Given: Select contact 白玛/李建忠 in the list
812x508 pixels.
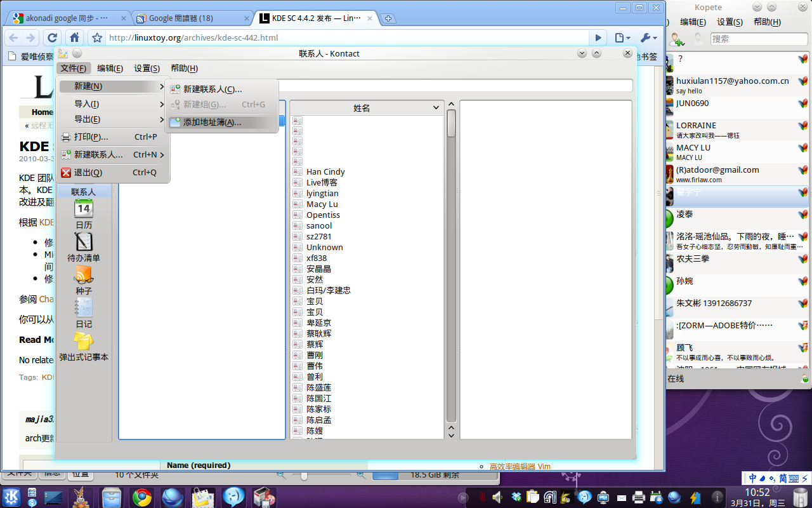Looking at the screenshot, I should coord(328,291).
